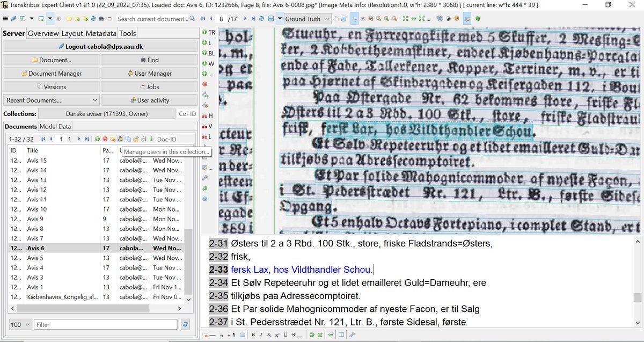Image resolution: width=644 pixels, height=342 pixels.
Task: Expand the dropdown arrow next to save icon
Action: [279, 19]
